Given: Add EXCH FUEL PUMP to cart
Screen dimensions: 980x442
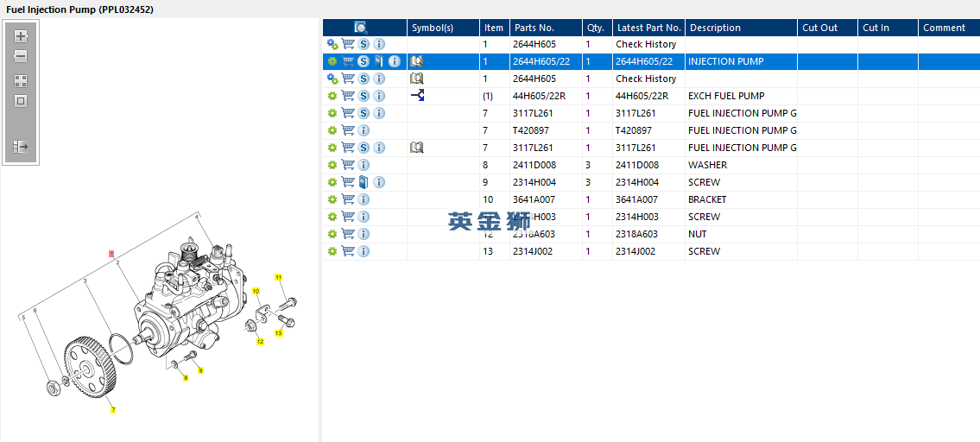Looking at the screenshot, I should [x=348, y=96].
